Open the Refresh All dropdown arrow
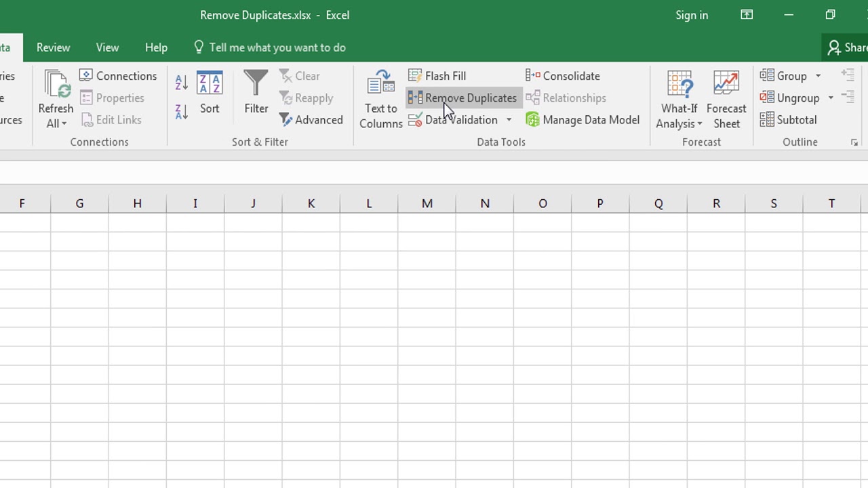868x488 pixels. pyautogui.click(x=64, y=124)
